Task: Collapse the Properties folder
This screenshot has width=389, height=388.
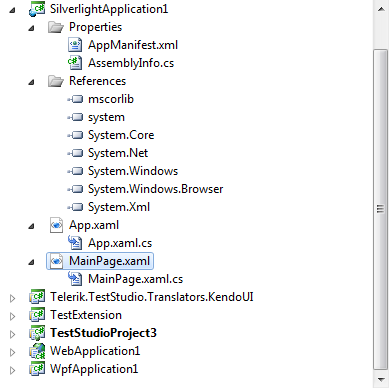Action: point(32,28)
